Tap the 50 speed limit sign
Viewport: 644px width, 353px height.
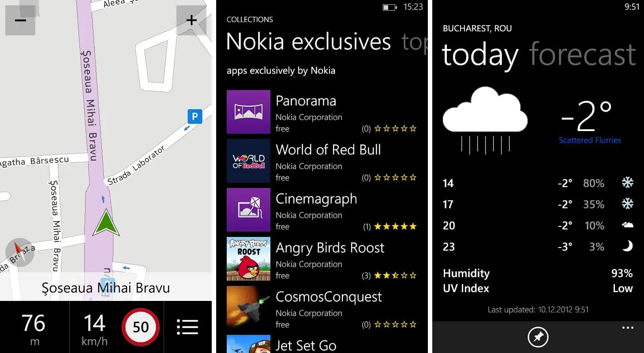[141, 327]
